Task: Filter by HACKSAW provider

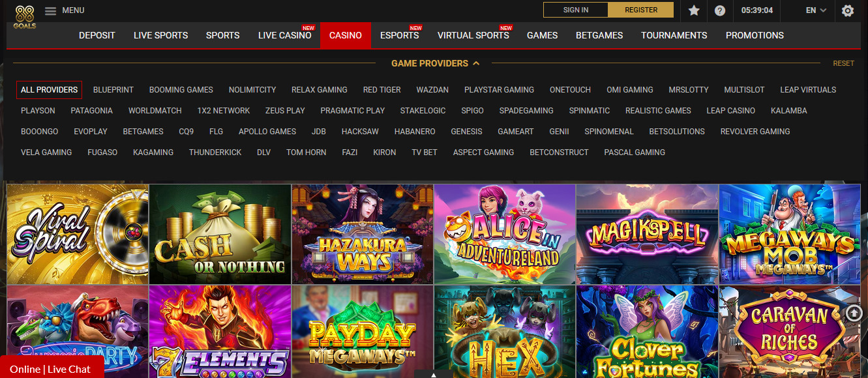Action: 360,132
